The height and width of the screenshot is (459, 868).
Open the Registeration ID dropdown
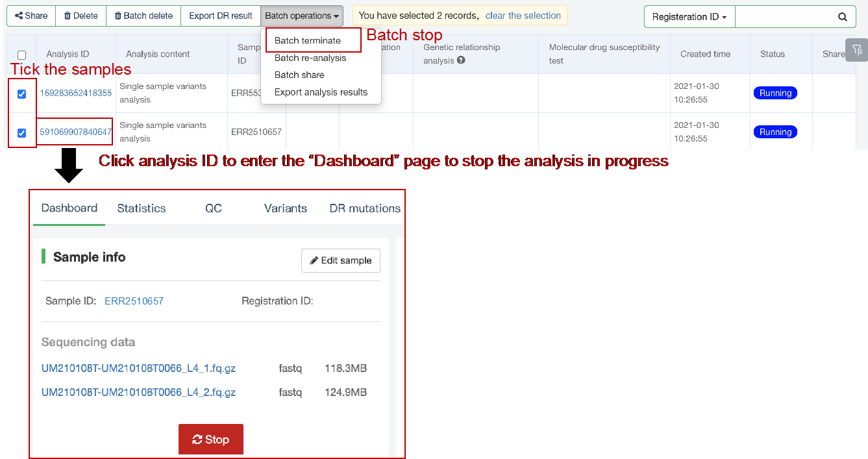[689, 17]
